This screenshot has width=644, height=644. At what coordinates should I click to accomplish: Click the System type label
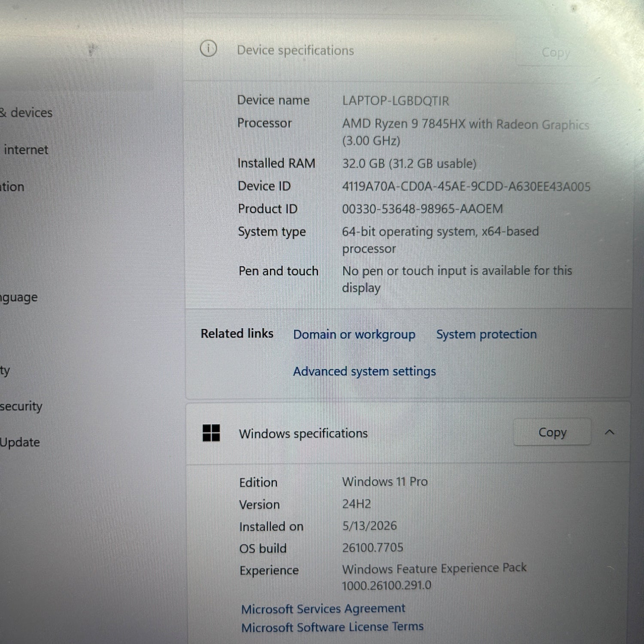[272, 232]
